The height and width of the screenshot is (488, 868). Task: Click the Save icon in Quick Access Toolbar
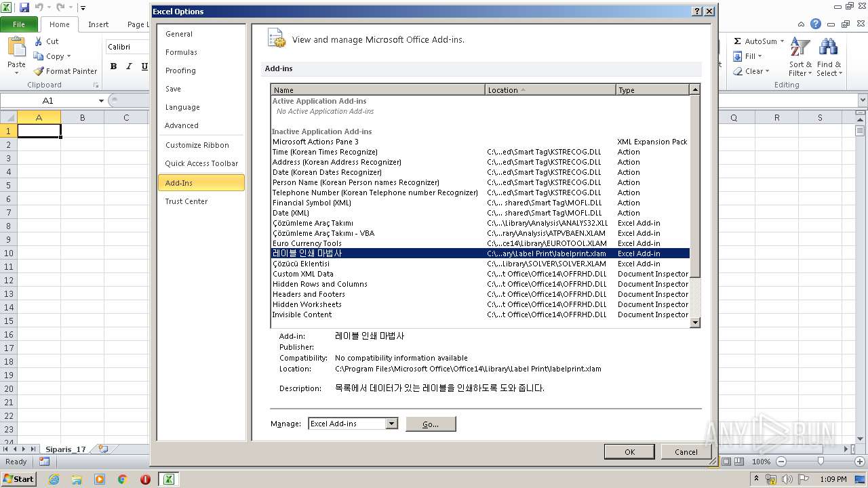(24, 7)
